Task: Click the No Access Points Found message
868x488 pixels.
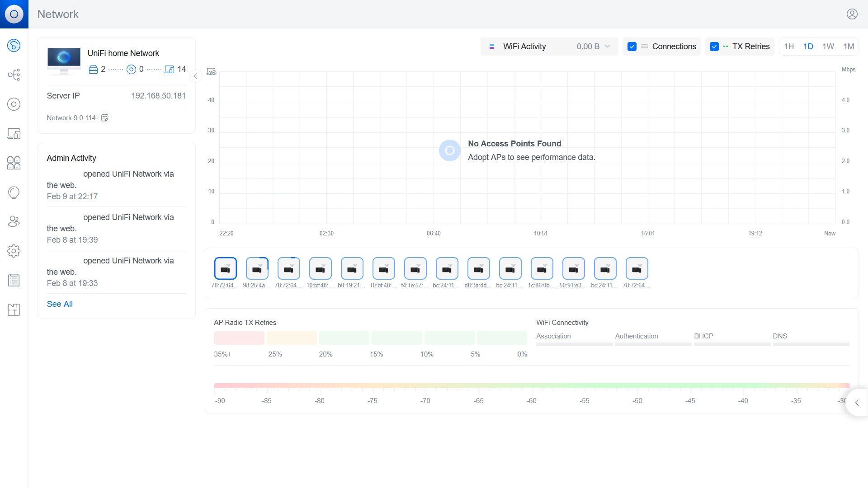Action: point(514,144)
